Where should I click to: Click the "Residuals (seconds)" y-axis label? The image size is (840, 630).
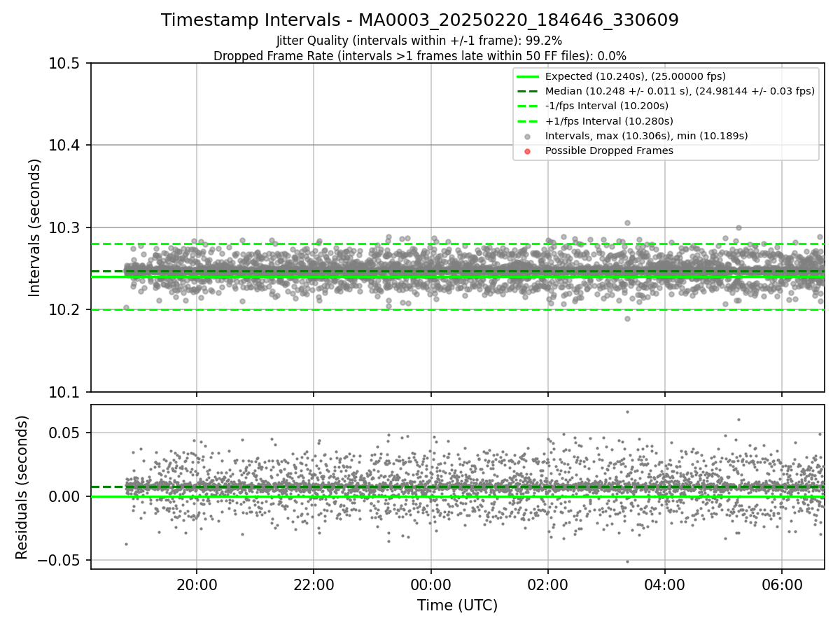pos(22,487)
